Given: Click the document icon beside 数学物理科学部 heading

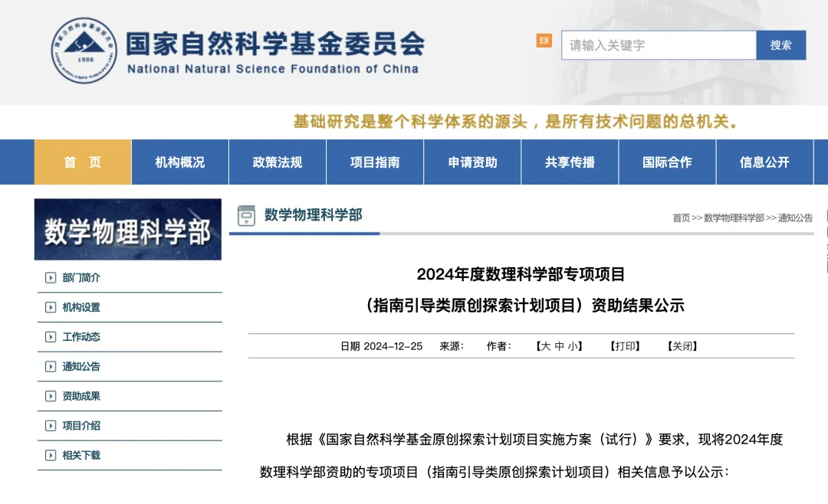Looking at the screenshot, I should click(246, 215).
